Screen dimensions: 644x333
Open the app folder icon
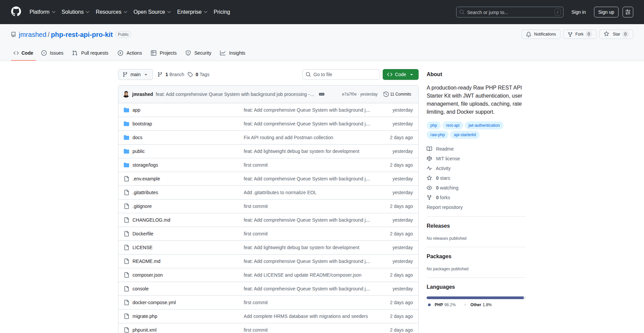pos(126,110)
